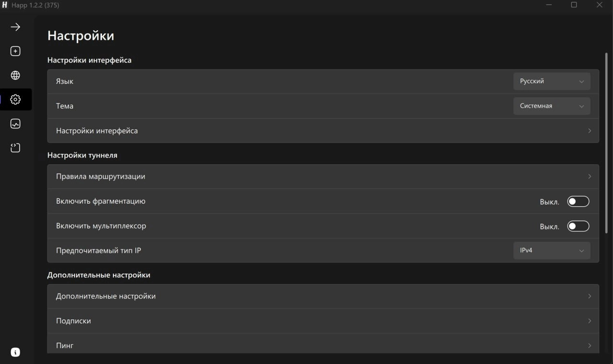Toggle the Включить мультиплексор switch

pyautogui.click(x=578, y=226)
